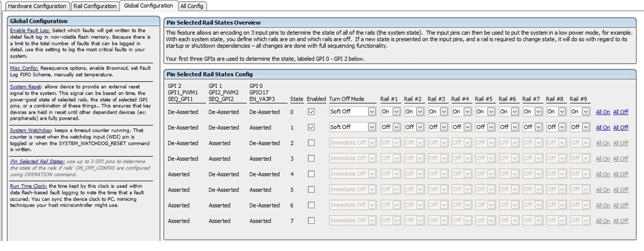Open Rail #6 dropdown in State 1 row
644x251 pixels.
point(508,127)
